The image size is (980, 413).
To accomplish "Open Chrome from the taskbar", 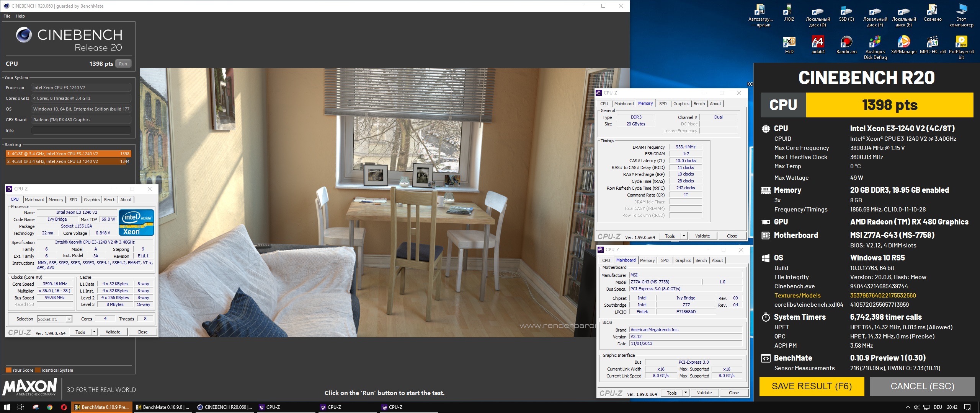I will point(50,407).
